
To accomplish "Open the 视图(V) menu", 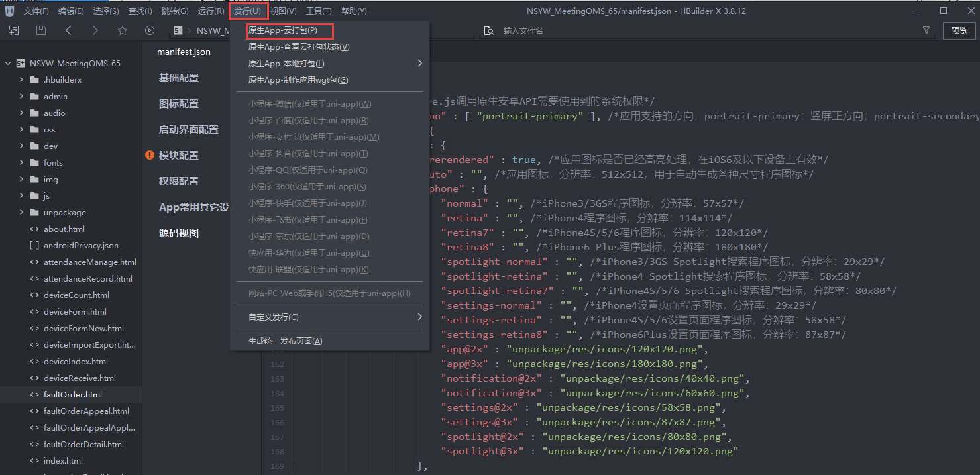I will tap(284, 11).
